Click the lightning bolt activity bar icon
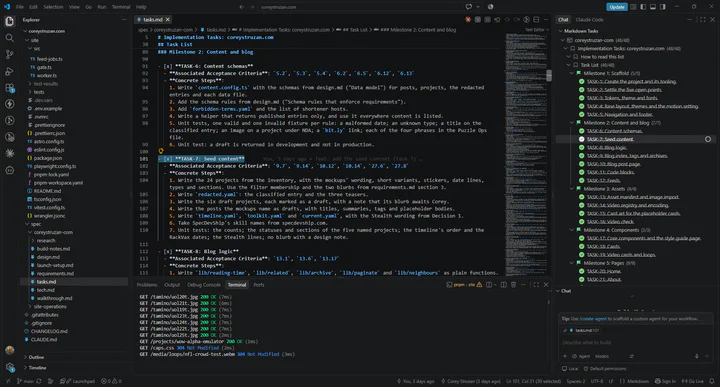720x387 pixels. (9, 104)
